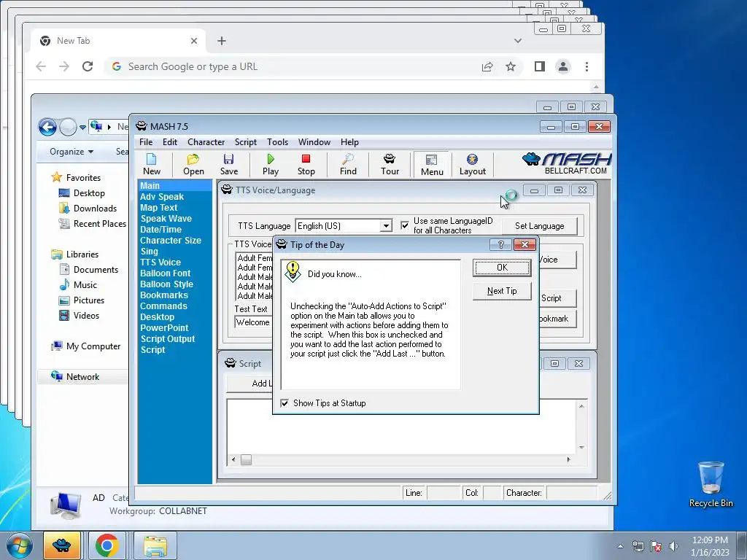Viewport: 747px width, 560px height.
Task: Open the Help menu in MASH
Action: [x=349, y=142]
